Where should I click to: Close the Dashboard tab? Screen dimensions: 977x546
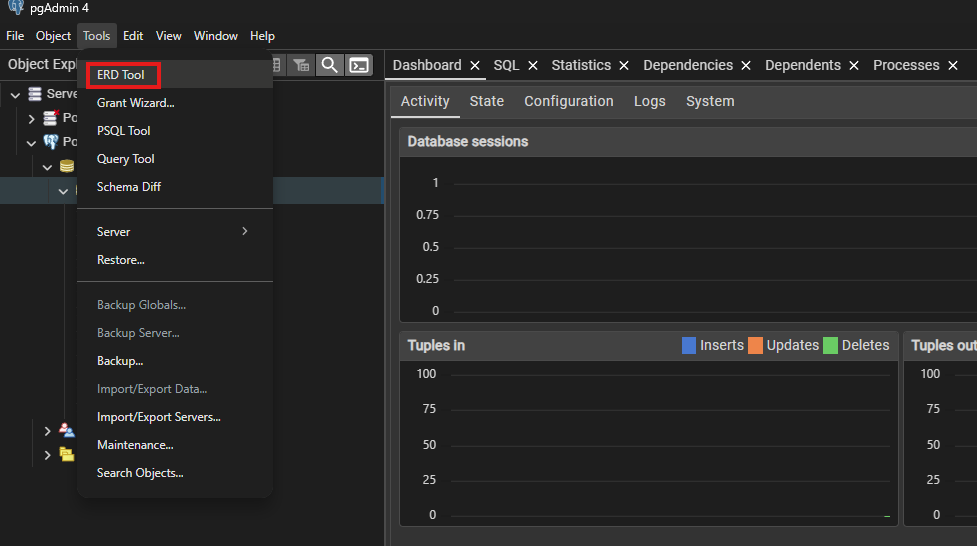pos(475,65)
